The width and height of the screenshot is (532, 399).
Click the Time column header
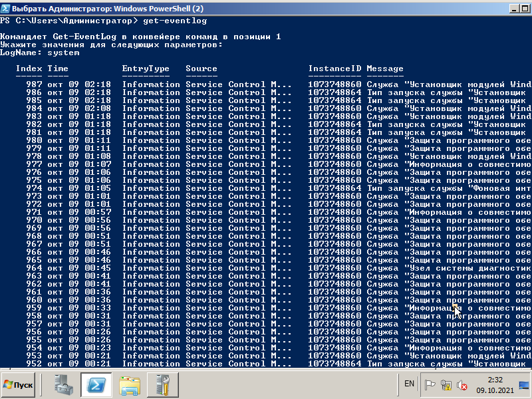pos(58,68)
